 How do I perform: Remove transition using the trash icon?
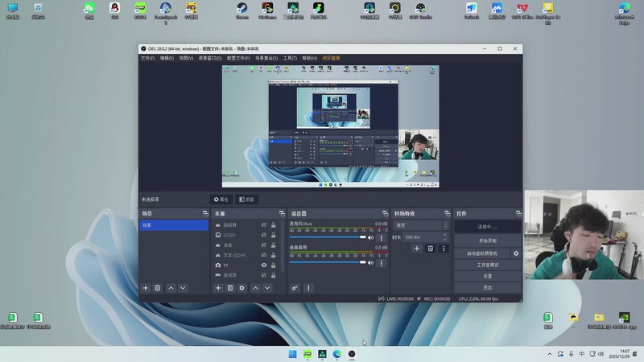430,249
